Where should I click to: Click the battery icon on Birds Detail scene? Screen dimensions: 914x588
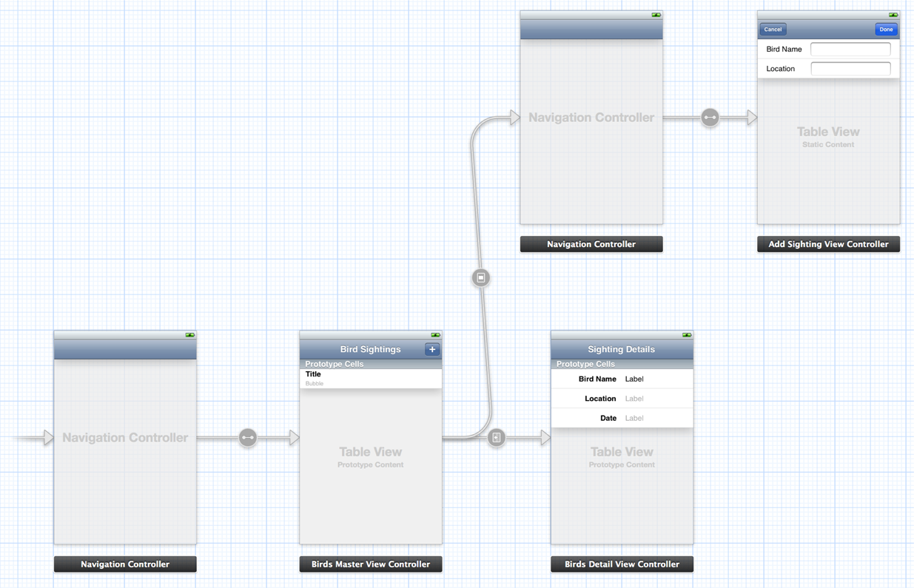687,335
